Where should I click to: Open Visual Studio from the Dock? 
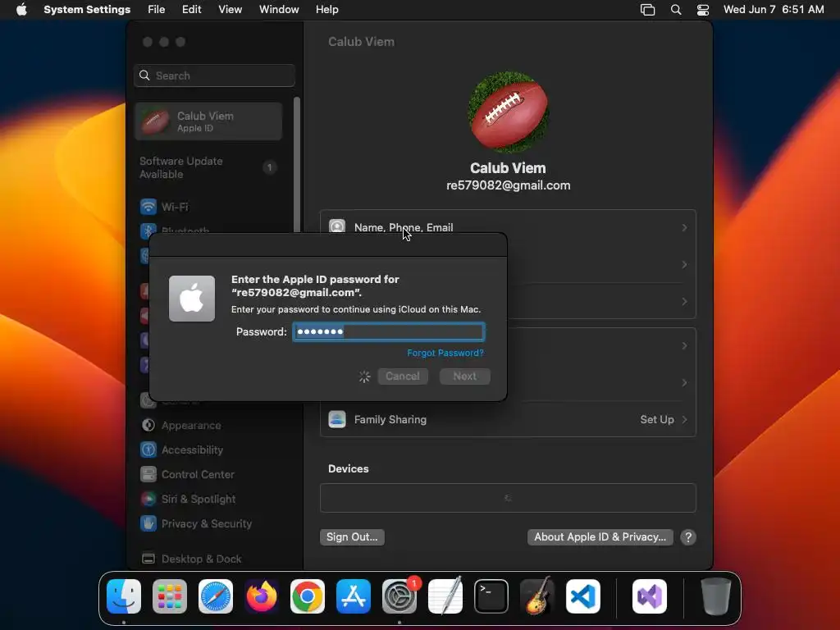(x=650, y=596)
